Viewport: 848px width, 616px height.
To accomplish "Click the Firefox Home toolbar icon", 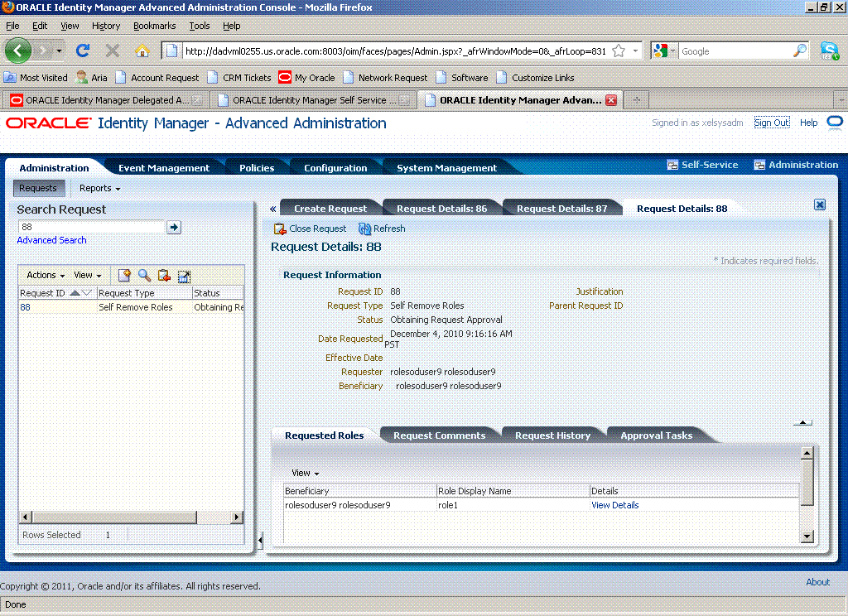I will [142, 51].
